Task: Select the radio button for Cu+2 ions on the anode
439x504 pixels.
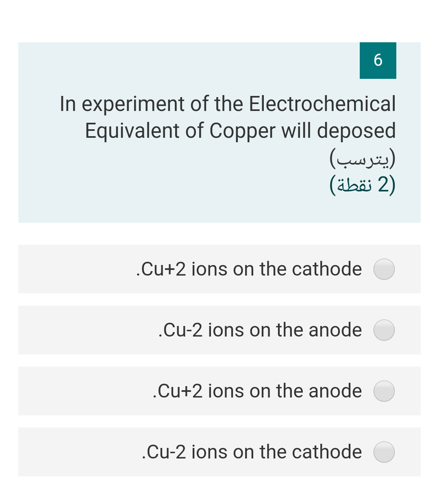Action: coord(384,391)
